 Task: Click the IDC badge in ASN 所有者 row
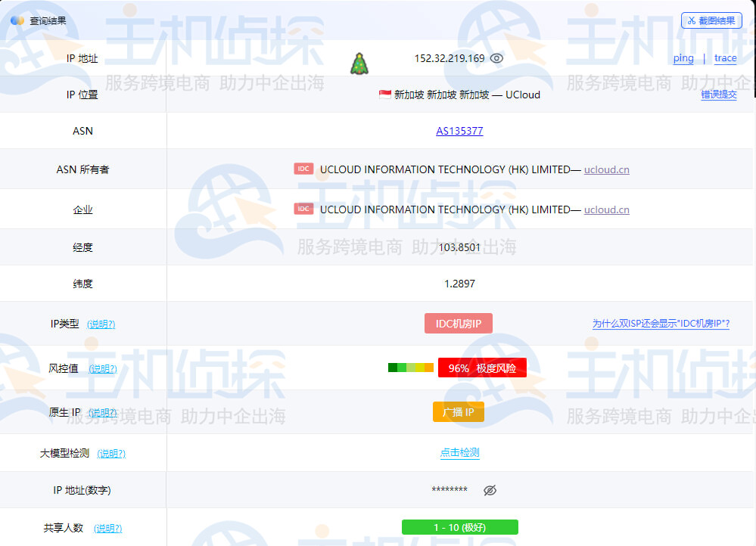point(303,169)
